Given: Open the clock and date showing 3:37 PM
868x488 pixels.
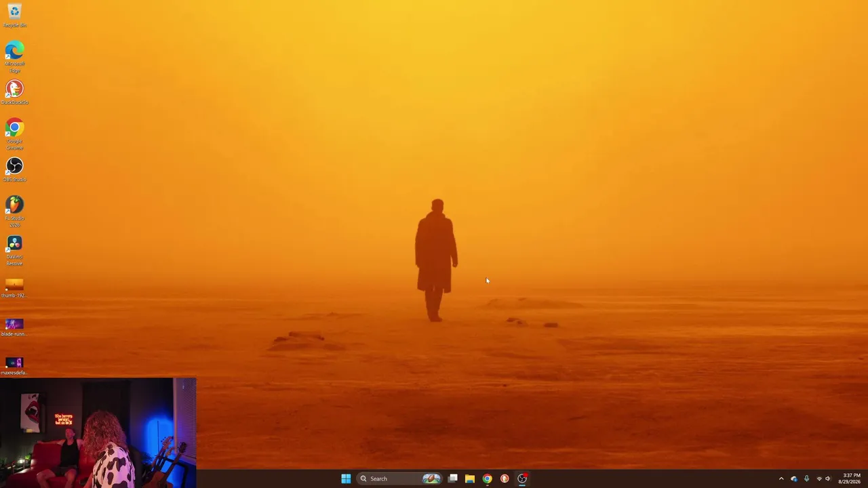Looking at the screenshot, I should (x=851, y=479).
